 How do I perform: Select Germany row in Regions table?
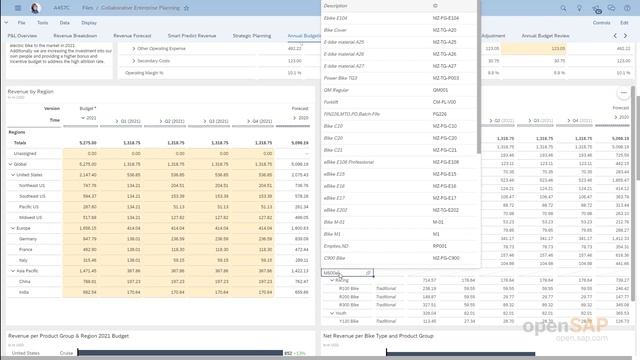(158, 239)
